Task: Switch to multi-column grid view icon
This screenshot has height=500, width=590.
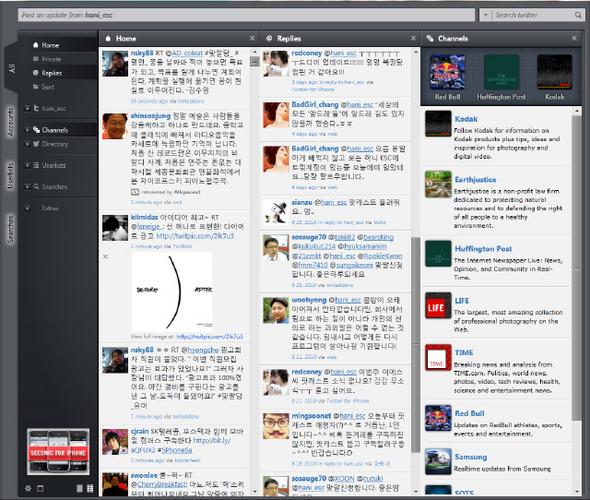Action: pos(90,488)
